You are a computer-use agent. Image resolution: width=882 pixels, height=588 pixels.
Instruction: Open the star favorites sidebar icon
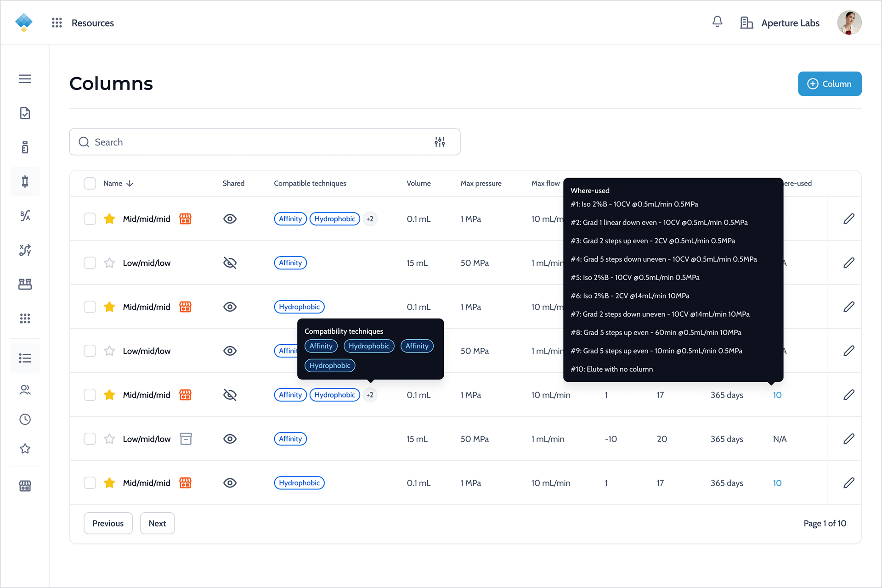click(x=25, y=448)
